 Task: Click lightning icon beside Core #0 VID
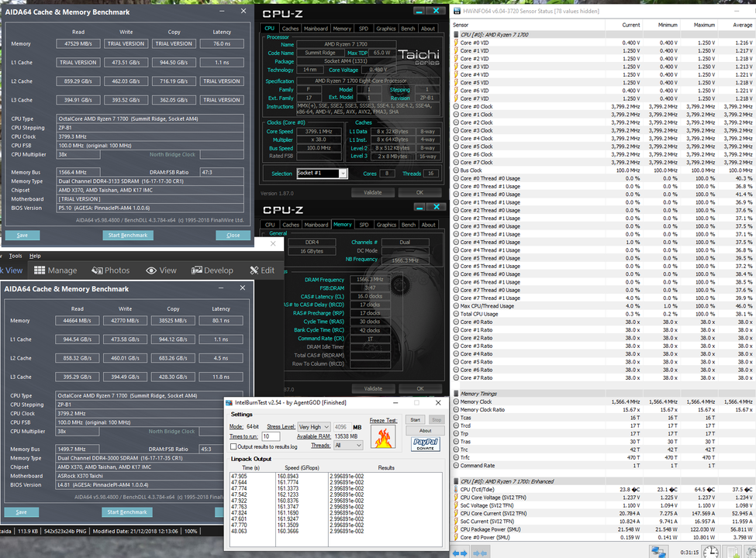(456, 43)
